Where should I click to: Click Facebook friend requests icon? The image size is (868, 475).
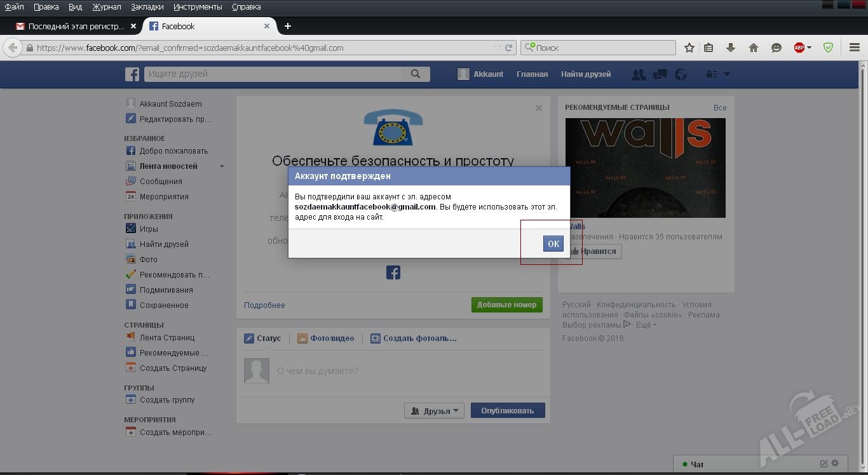[639, 74]
